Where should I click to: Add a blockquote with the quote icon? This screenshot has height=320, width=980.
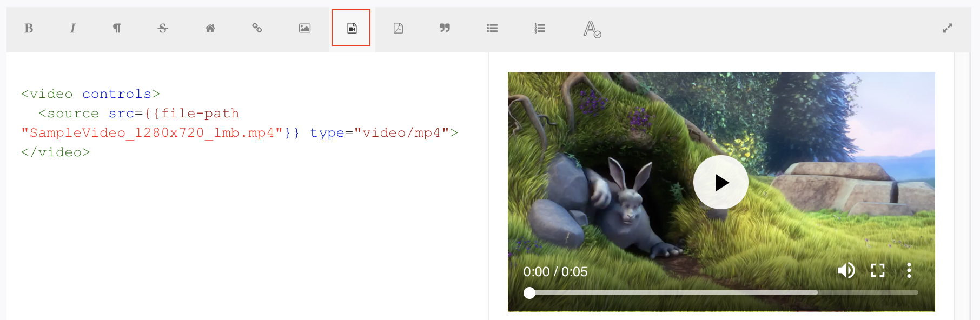click(x=445, y=28)
